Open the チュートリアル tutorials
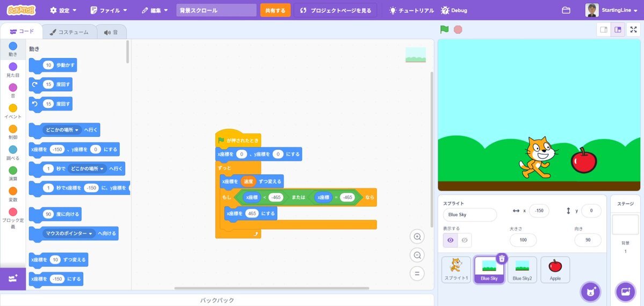 pyautogui.click(x=411, y=10)
